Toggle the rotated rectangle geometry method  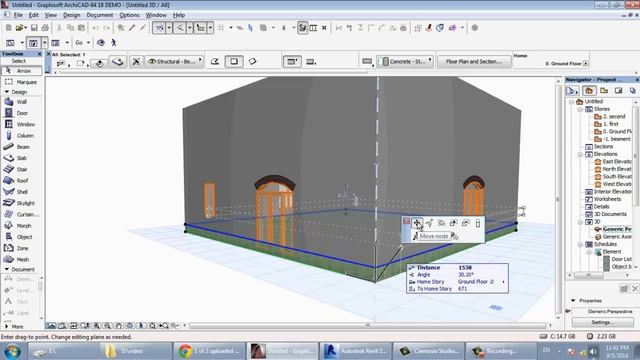pyautogui.click(x=253, y=61)
